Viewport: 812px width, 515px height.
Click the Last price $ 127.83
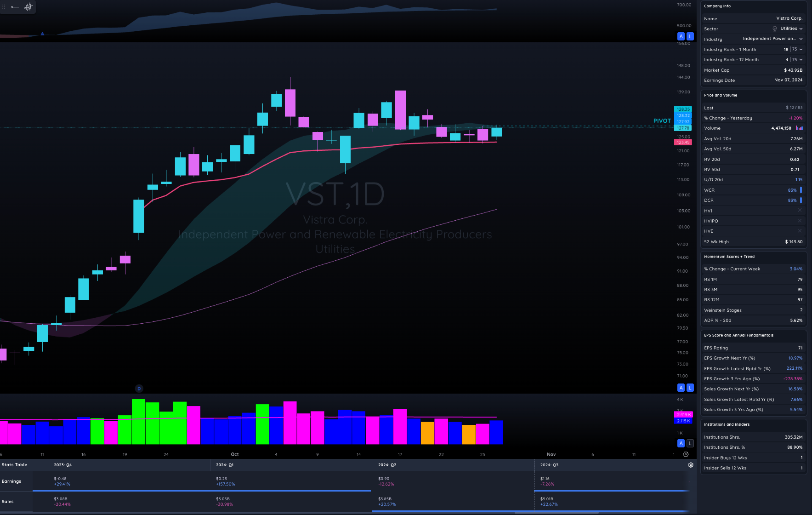[x=794, y=108]
